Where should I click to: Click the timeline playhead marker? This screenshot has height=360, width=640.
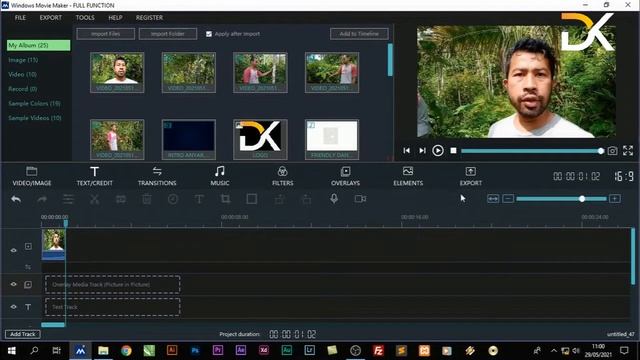[66, 222]
